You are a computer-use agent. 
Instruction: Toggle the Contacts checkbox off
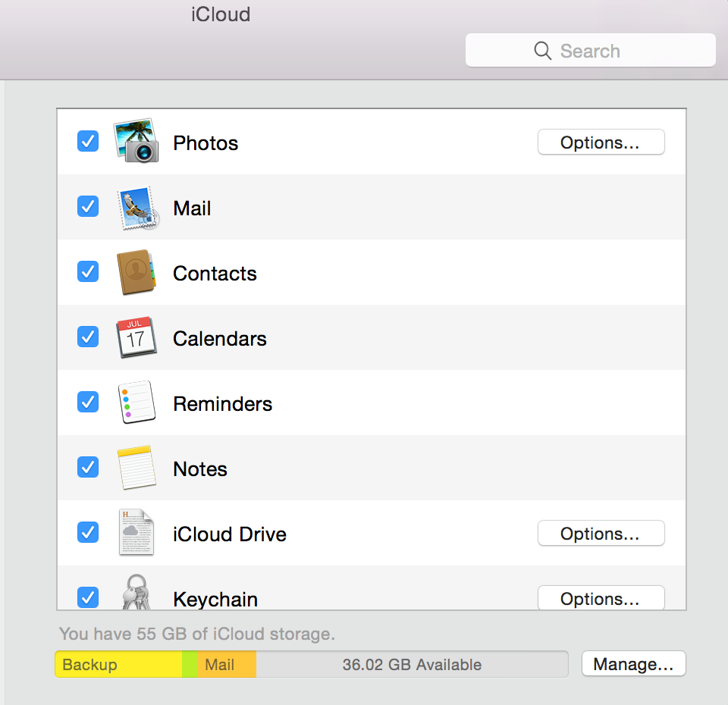click(x=88, y=272)
